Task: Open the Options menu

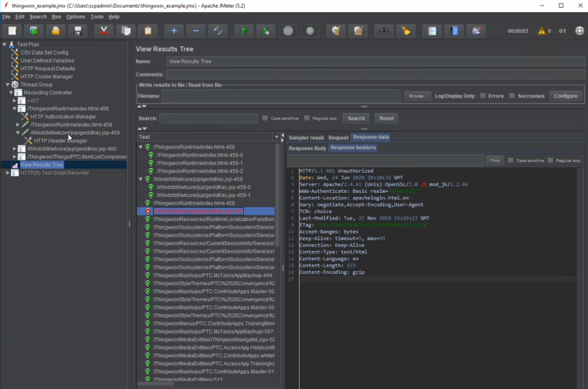Action: tap(75, 17)
